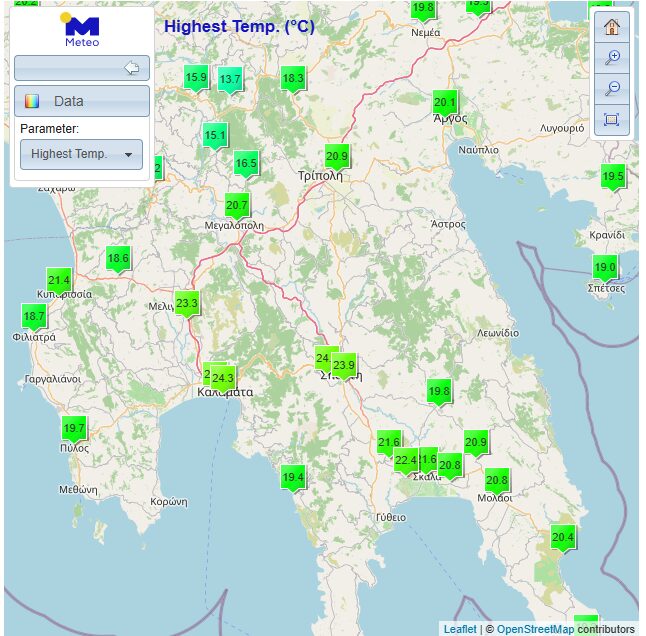Select the 20.7 marker at Megalopoli
The height and width of the screenshot is (636, 646).
[237, 206]
